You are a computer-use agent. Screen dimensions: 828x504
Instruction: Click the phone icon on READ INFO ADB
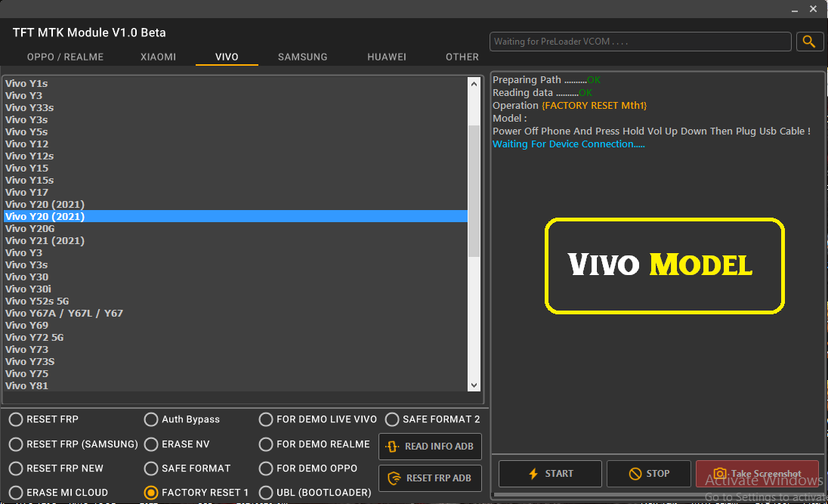point(392,447)
